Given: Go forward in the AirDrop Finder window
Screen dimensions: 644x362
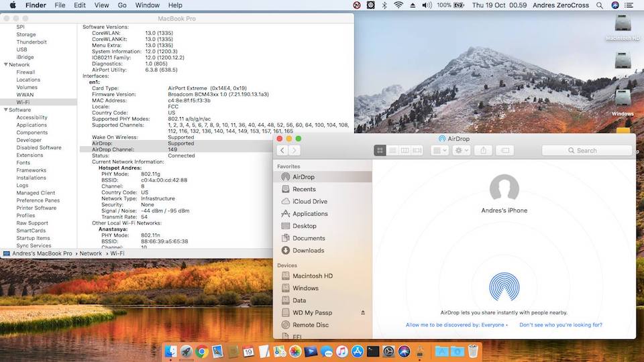Looking at the screenshot, I should coord(294,151).
